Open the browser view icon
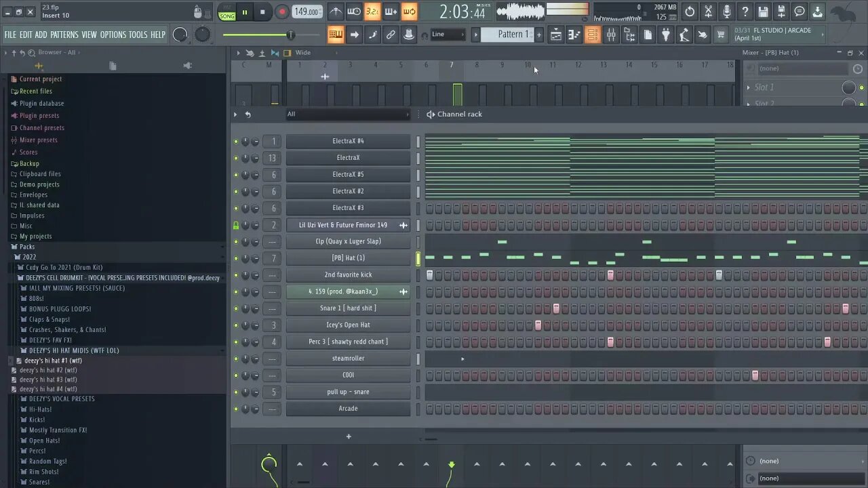The width and height of the screenshot is (868, 488). coord(629,35)
